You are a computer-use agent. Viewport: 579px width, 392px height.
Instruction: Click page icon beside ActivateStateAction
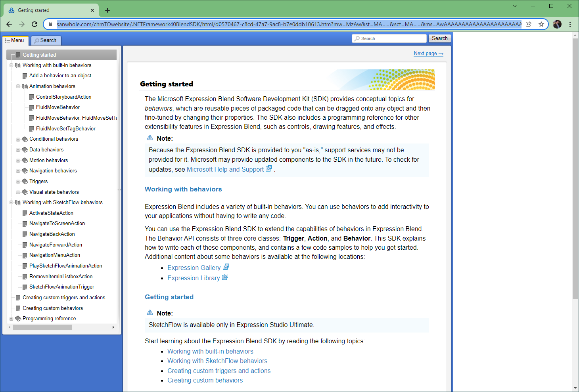pos(25,213)
